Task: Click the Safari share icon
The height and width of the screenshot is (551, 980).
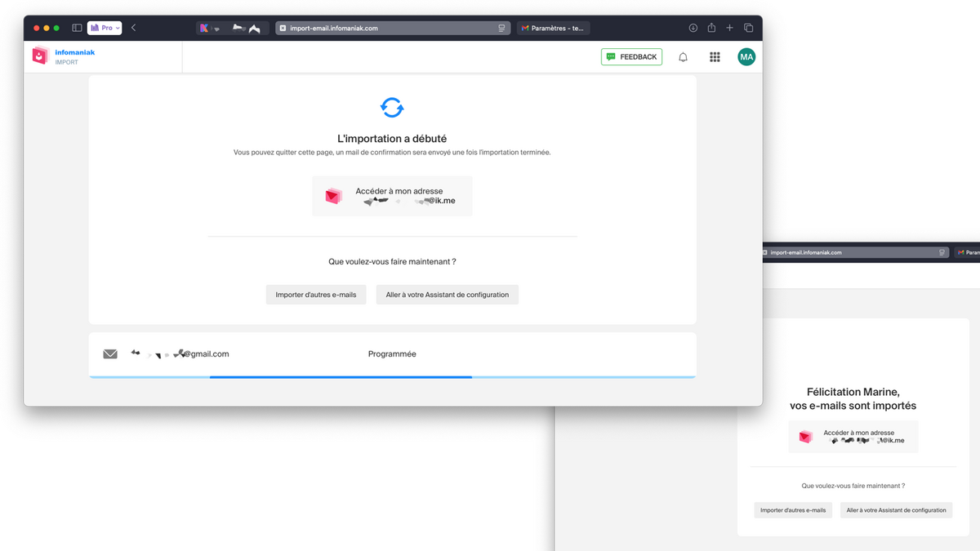Action: click(711, 28)
